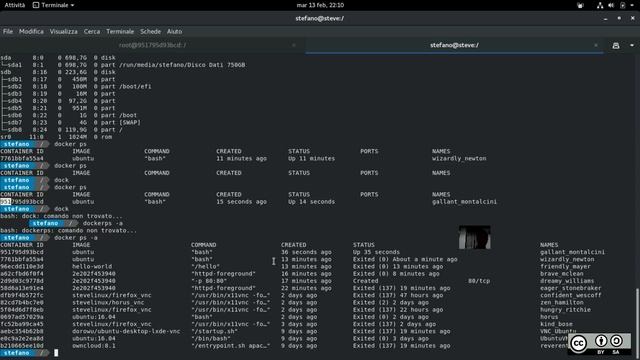The height and width of the screenshot is (360, 640).
Task: Click the hello-world image name
Action: (x=92, y=267)
